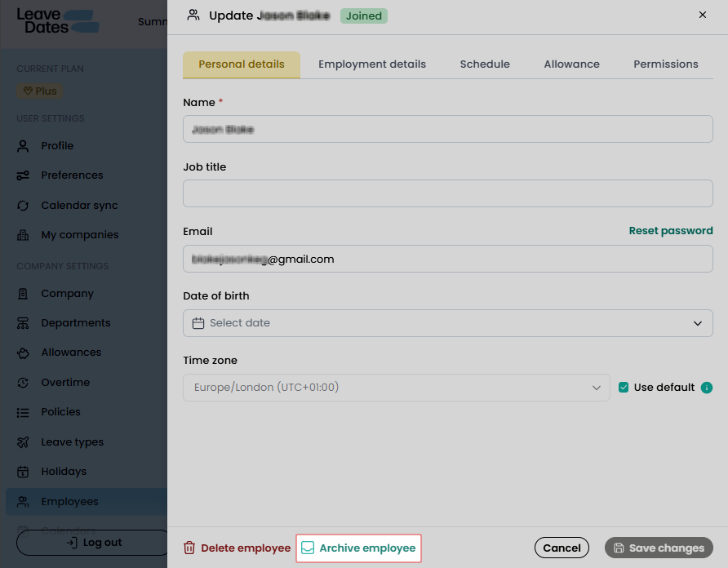Screen dimensions: 728x568
Task: Click Archive employee
Action: [358, 548]
